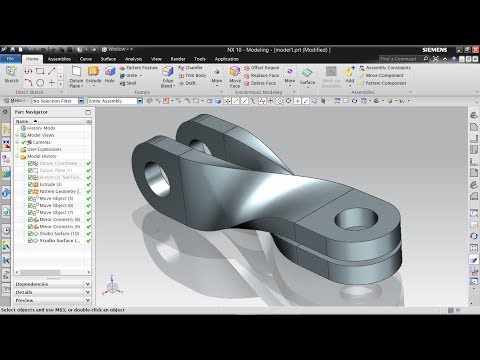Toggle the Studio Surface (10) checkbox
The height and width of the screenshot is (360, 480).
(x=30, y=234)
